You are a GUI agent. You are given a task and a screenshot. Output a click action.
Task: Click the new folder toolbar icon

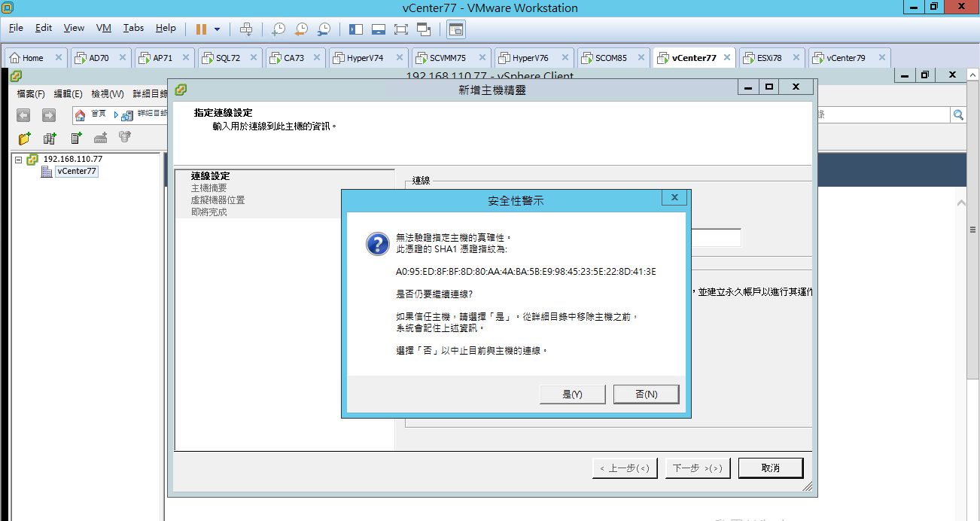click(x=25, y=138)
